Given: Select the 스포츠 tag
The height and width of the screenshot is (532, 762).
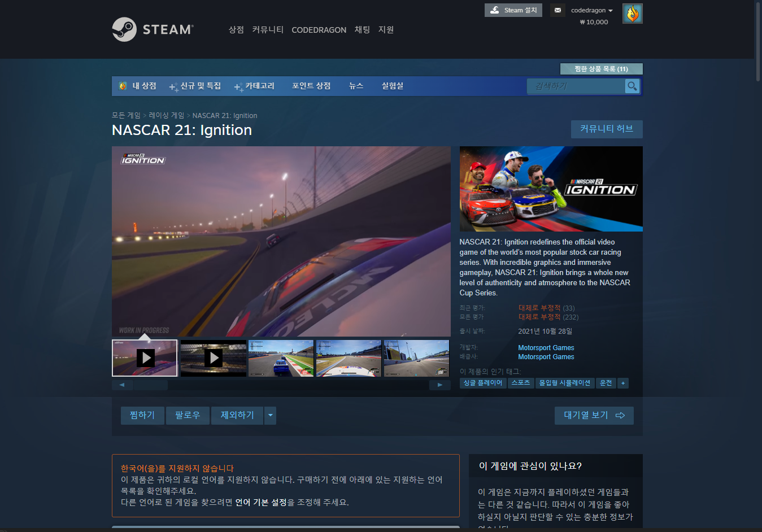Looking at the screenshot, I should tap(521, 383).
